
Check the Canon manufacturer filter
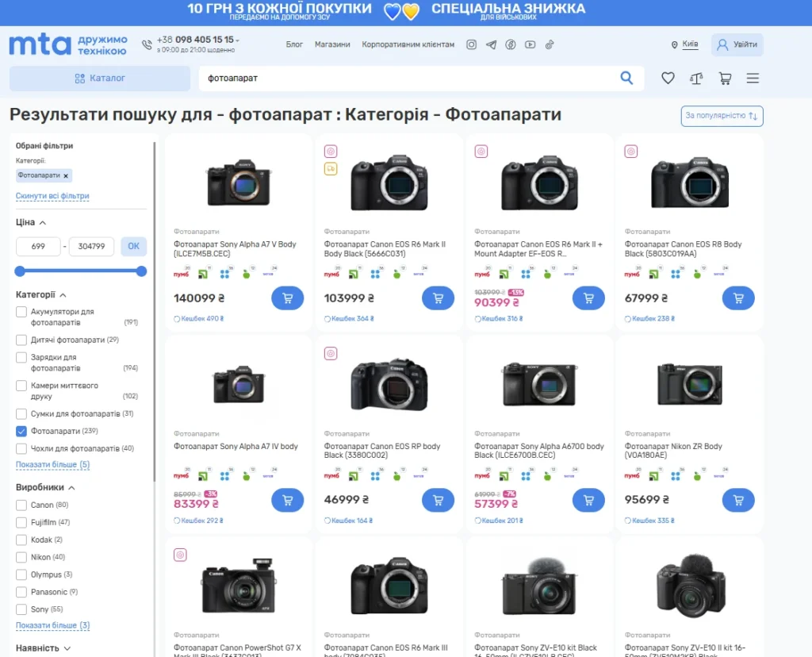tap(21, 505)
